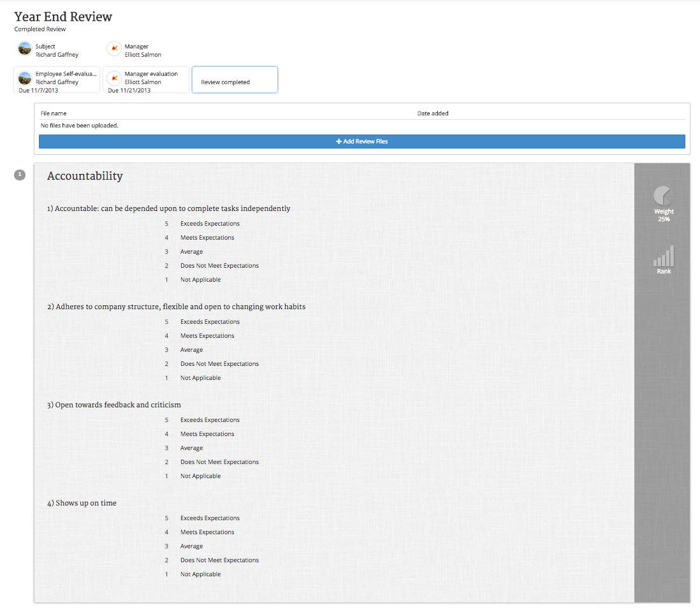
Task: Select Does Not Meet Expectations for question 3
Action: 219,462
